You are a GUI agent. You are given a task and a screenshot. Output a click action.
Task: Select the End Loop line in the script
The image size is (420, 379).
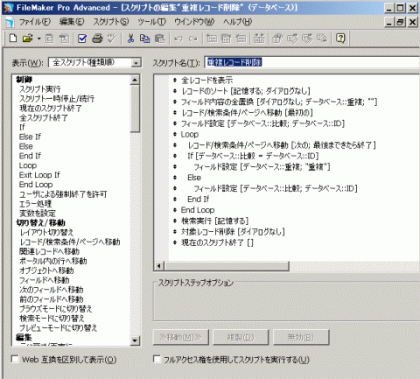198,210
